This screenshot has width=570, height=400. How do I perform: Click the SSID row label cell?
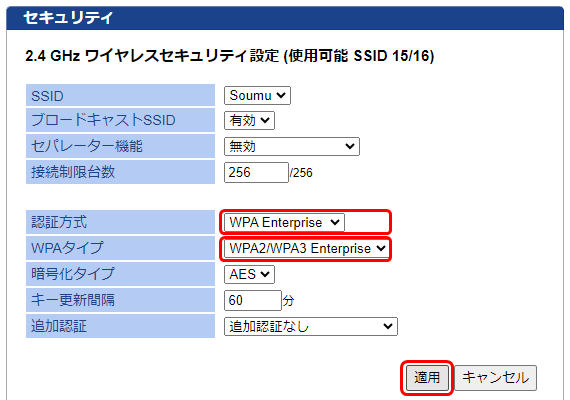[120, 95]
